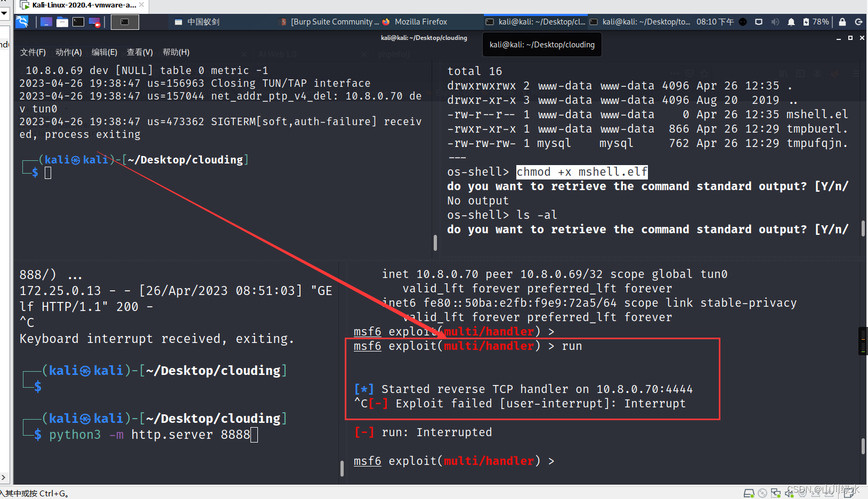Click the 'tmpbuerl.' file listing row
The image size is (868, 499).
[647, 129]
